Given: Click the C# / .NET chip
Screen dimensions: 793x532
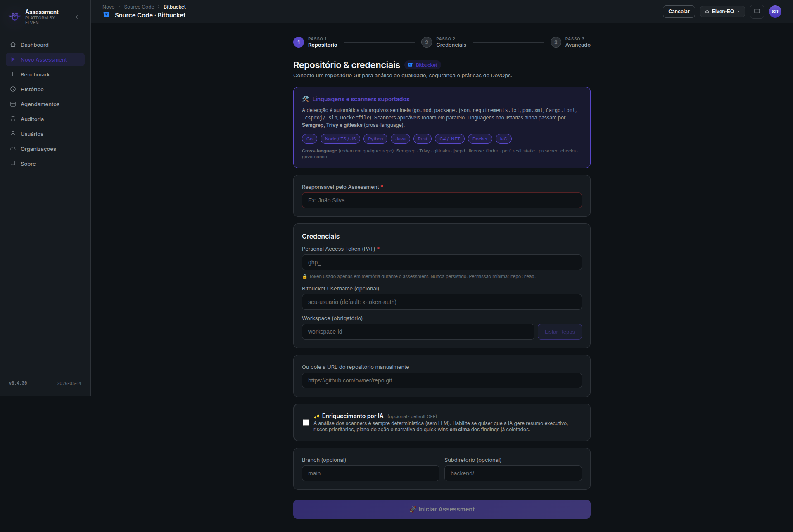Looking at the screenshot, I should click(450, 139).
